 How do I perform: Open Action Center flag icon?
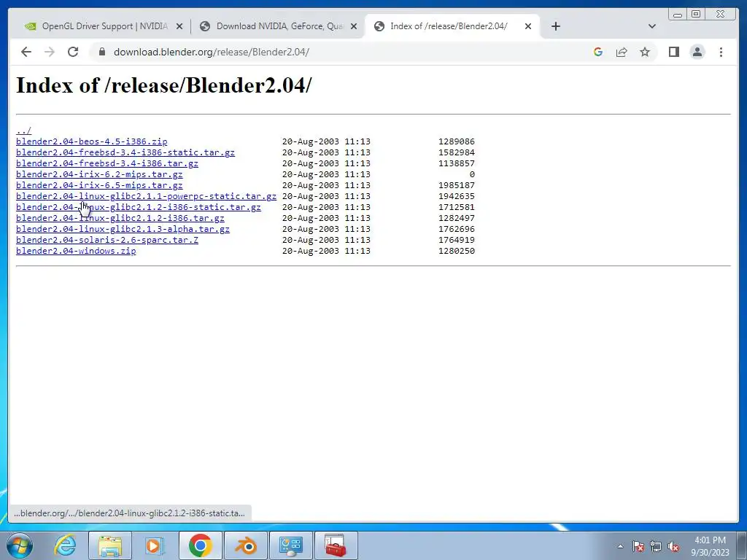(x=638, y=546)
